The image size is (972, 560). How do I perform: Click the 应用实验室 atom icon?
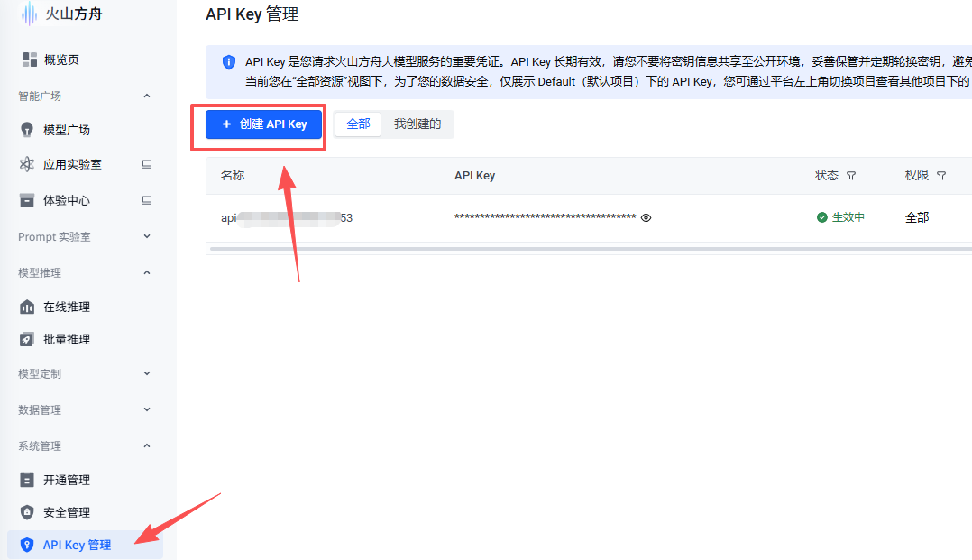(27, 164)
